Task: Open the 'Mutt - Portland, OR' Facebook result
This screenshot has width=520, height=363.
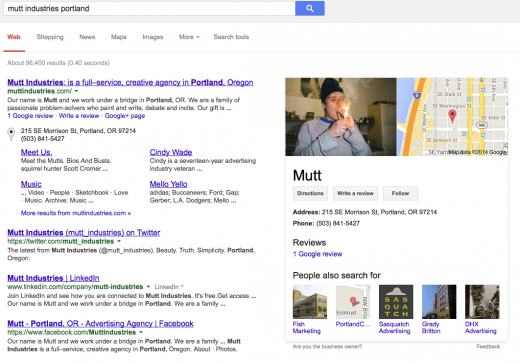Action: coord(100,324)
